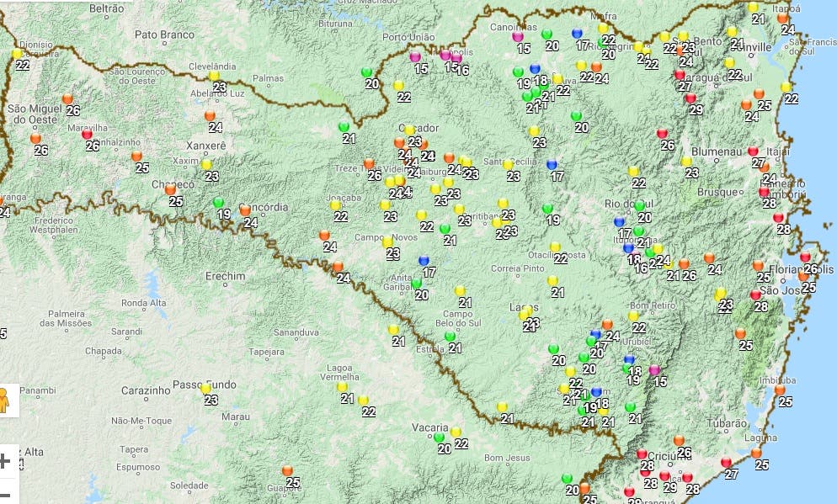
Task: Click the blue 17 marker east of Santa Cecília
Action: (x=552, y=165)
